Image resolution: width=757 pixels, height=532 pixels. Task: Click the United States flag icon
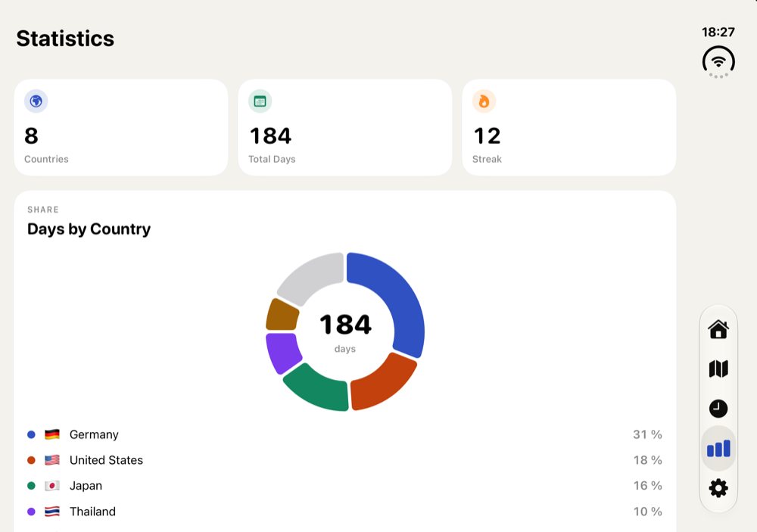52,460
